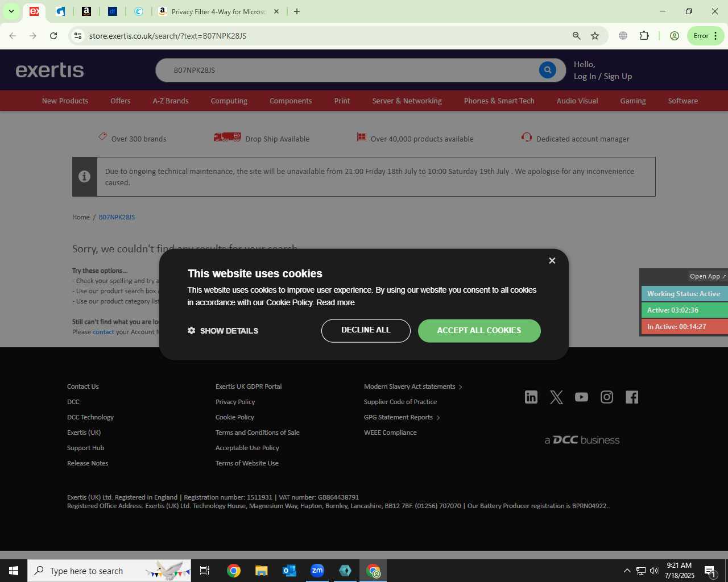The height and width of the screenshot is (582, 728).
Task: Open the DCC Technology footer link
Action: pos(90,417)
